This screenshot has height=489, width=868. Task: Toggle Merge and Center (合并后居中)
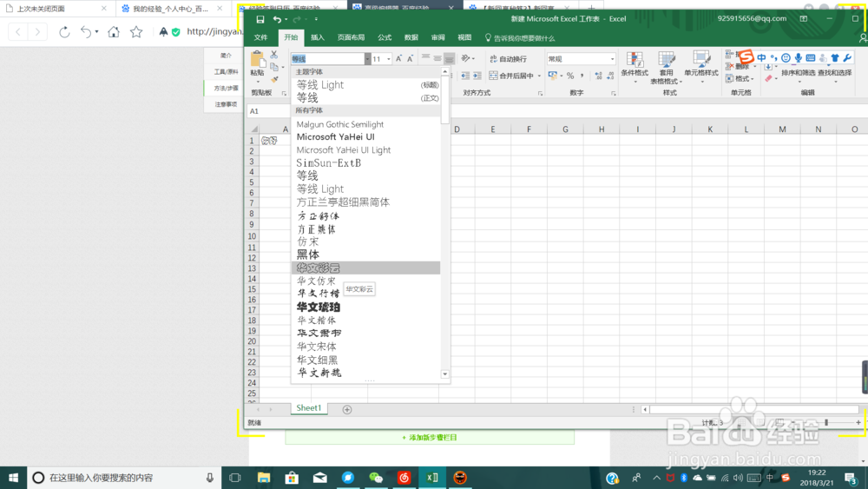pos(512,76)
